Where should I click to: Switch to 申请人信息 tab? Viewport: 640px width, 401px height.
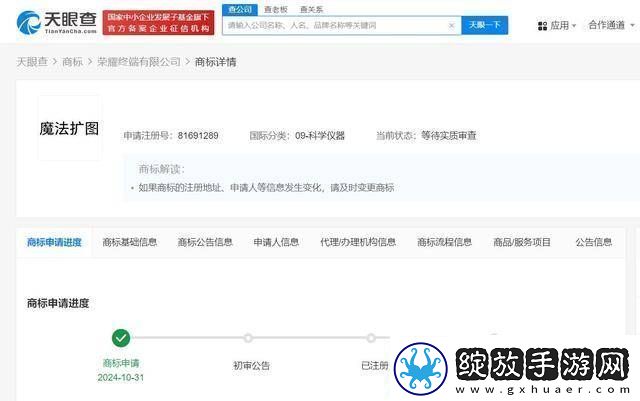click(276, 242)
